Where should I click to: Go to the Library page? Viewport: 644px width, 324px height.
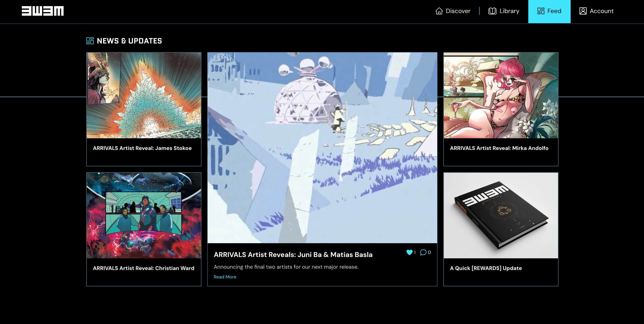[509, 11]
